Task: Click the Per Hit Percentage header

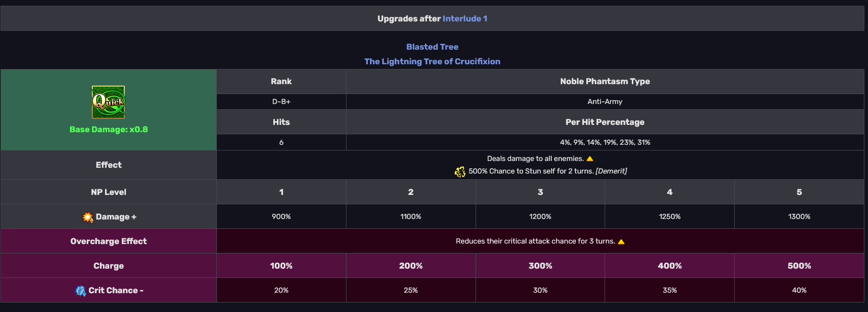Action: [x=605, y=122]
